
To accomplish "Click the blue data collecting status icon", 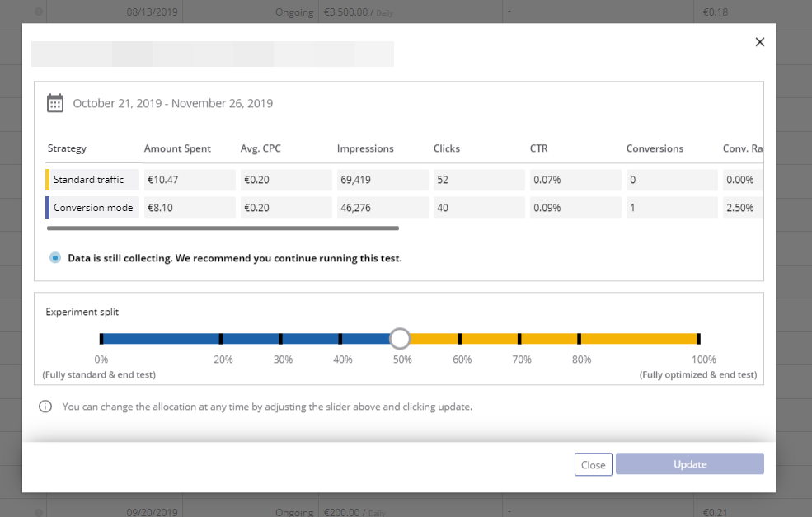I will coord(54,258).
